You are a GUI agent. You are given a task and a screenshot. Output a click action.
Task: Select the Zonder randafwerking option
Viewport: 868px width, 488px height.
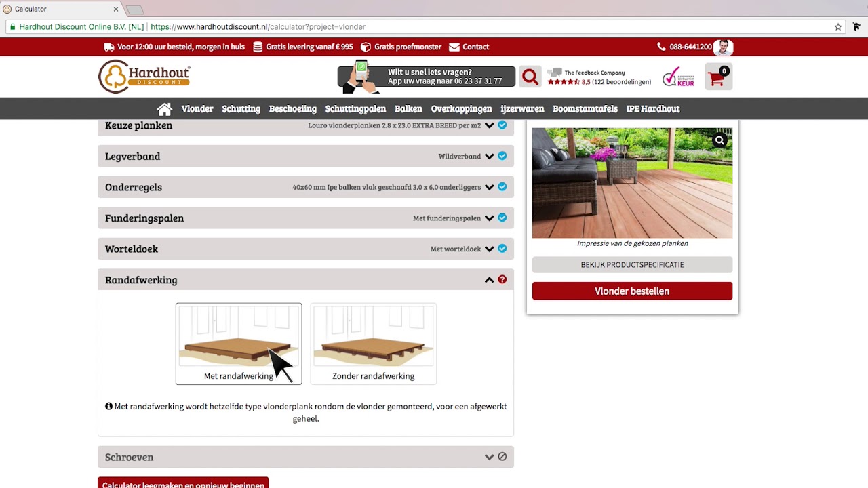pyautogui.click(x=374, y=344)
